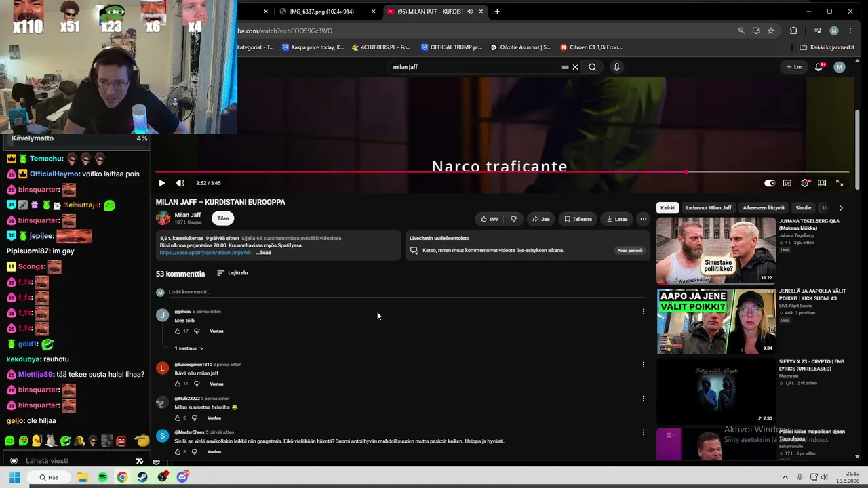The height and width of the screenshot is (488, 868).
Task: Click the Lisää kommentti comment field
Action: (x=407, y=292)
